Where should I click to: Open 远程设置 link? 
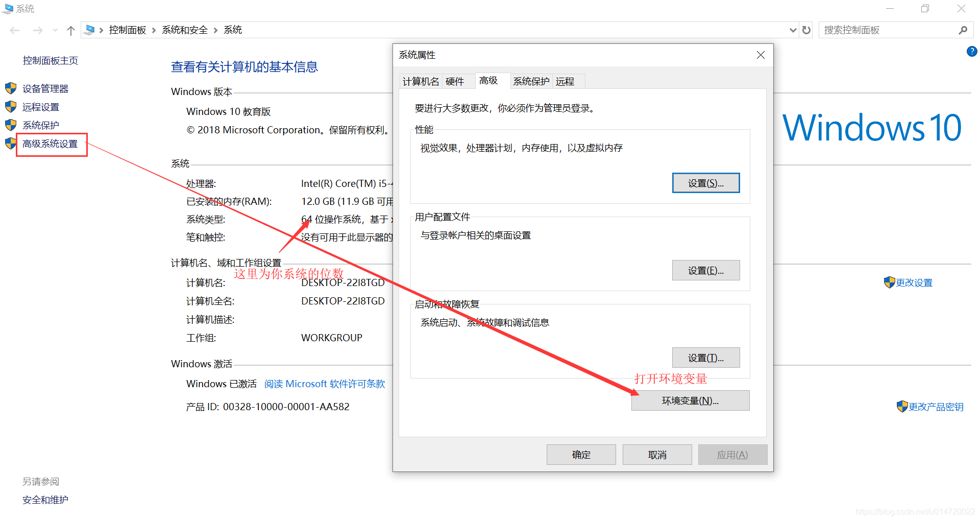41,107
